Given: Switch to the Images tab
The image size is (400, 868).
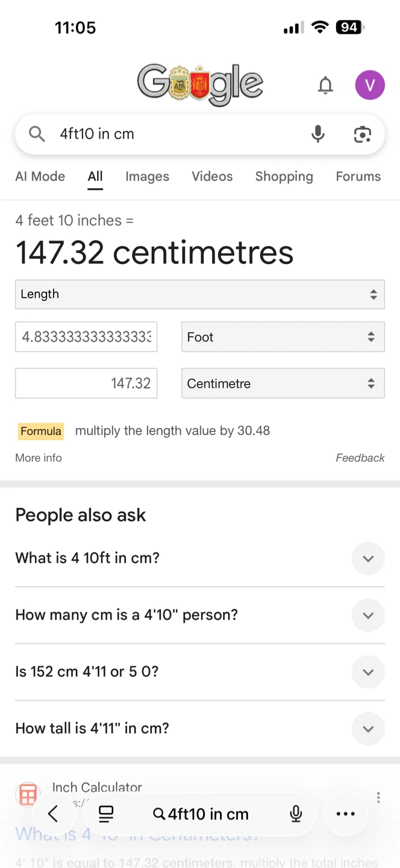Looking at the screenshot, I should pos(147,177).
